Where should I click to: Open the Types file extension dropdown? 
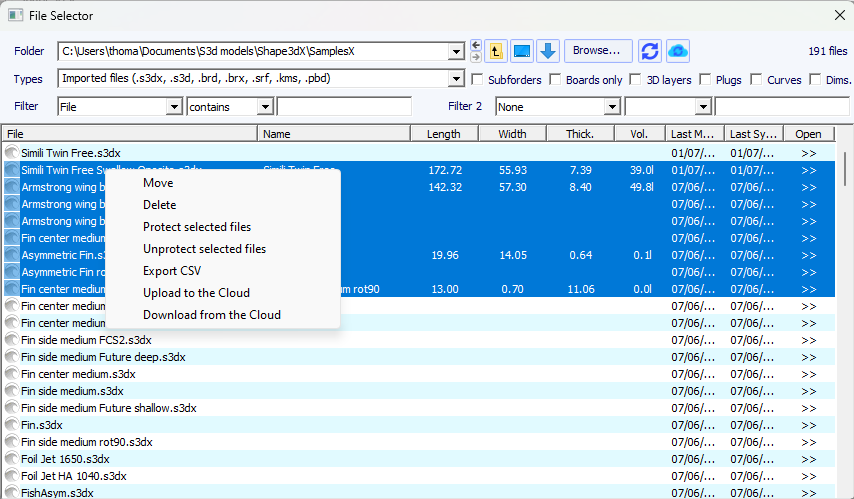pyautogui.click(x=457, y=79)
